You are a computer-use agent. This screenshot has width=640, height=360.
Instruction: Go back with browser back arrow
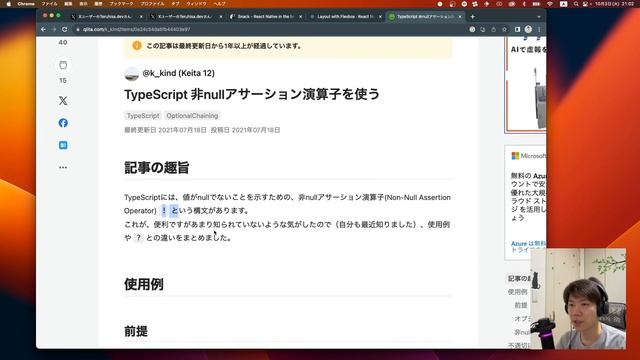[43, 29]
